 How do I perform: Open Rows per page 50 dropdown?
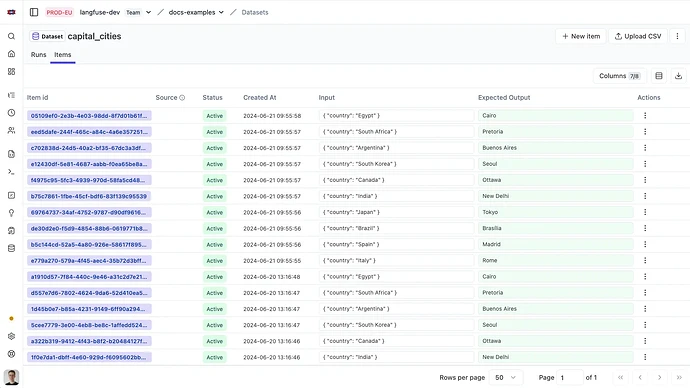tap(505, 377)
